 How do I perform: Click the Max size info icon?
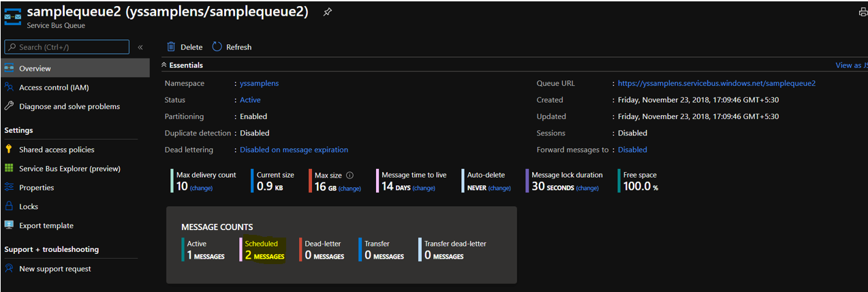coord(350,175)
